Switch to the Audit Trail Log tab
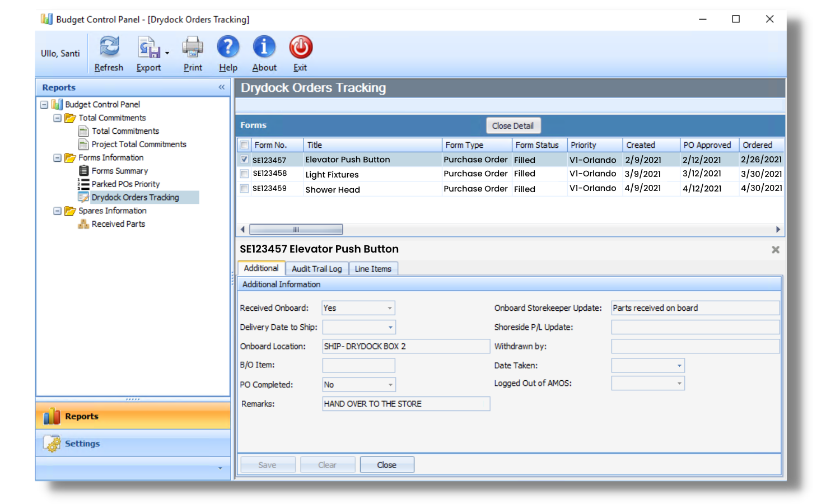 click(x=316, y=268)
